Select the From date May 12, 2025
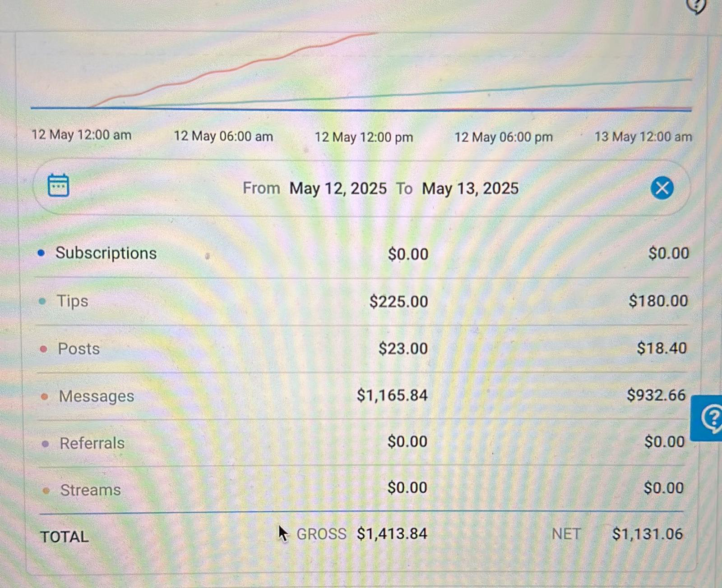Viewport: 722px width, 588px height. pos(338,188)
